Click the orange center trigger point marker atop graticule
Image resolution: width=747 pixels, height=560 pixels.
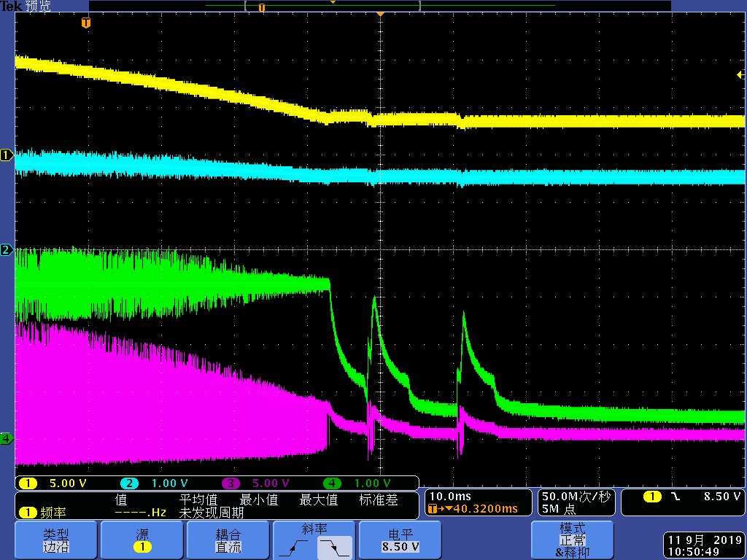tap(380, 15)
